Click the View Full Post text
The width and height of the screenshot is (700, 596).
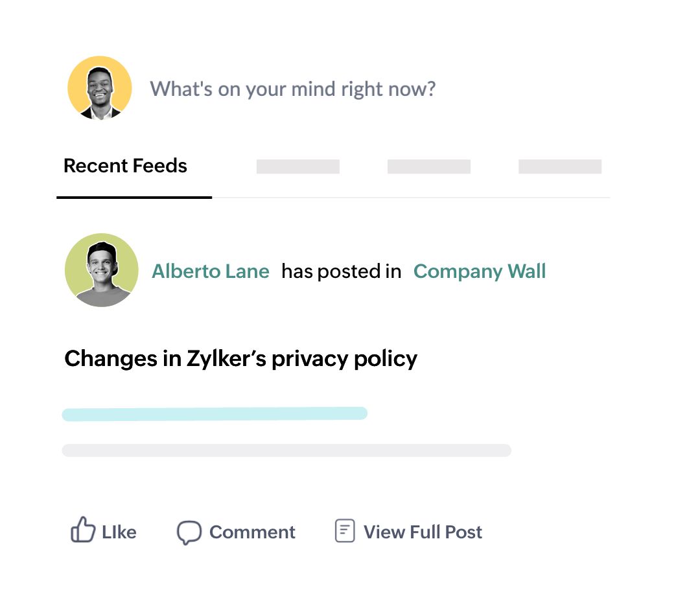click(423, 533)
